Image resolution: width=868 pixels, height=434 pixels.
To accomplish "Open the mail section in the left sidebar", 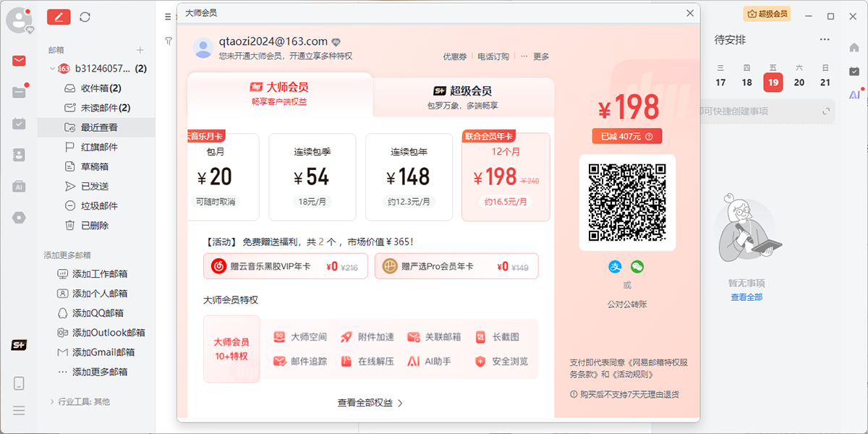I will coord(19,61).
